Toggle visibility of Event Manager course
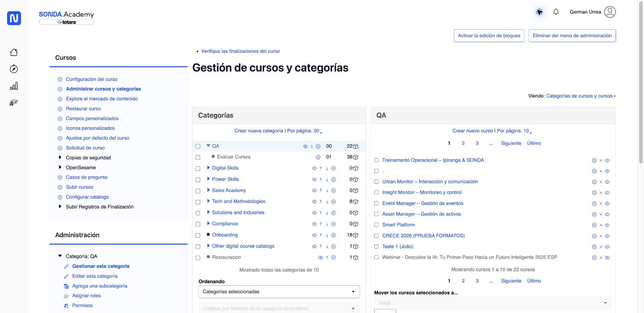 tap(607, 204)
